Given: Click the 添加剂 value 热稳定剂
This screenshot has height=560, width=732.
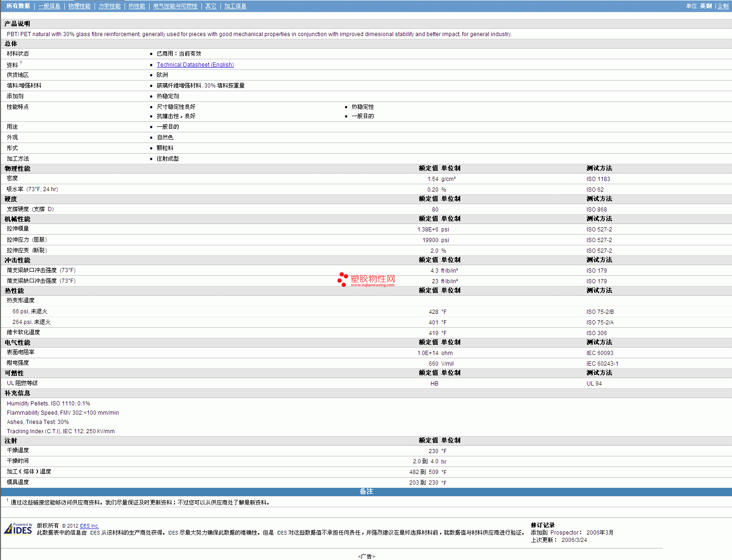Looking at the screenshot, I should [168, 96].
